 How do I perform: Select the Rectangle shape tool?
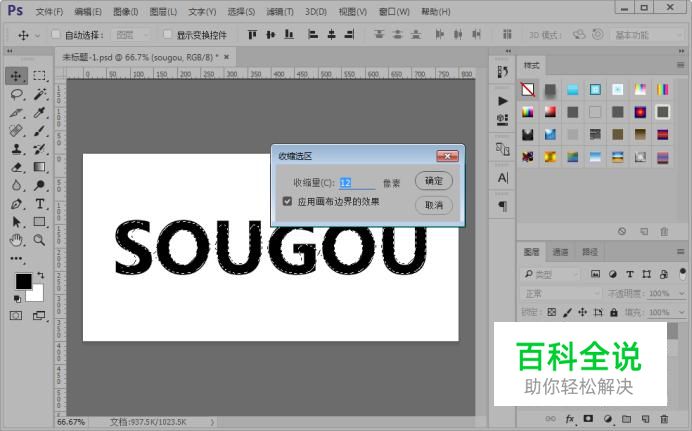click(x=39, y=222)
